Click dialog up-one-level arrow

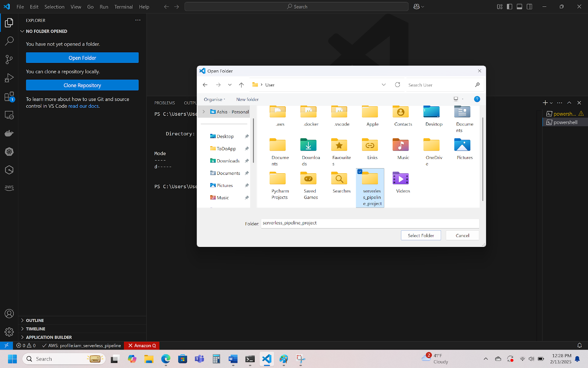tap(241, 85)
